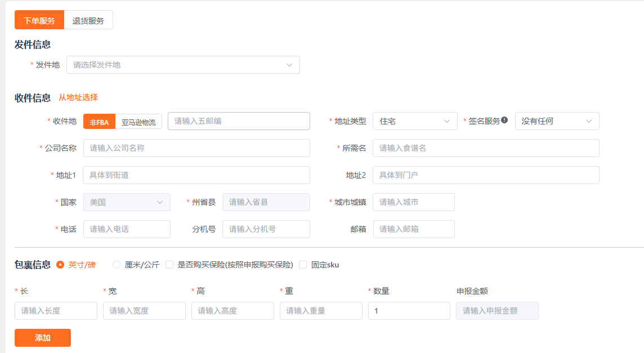The image size is (644, 353).
Task: Click the zip code 请输入五邮编 field
Action: click(x=239, y=121)
